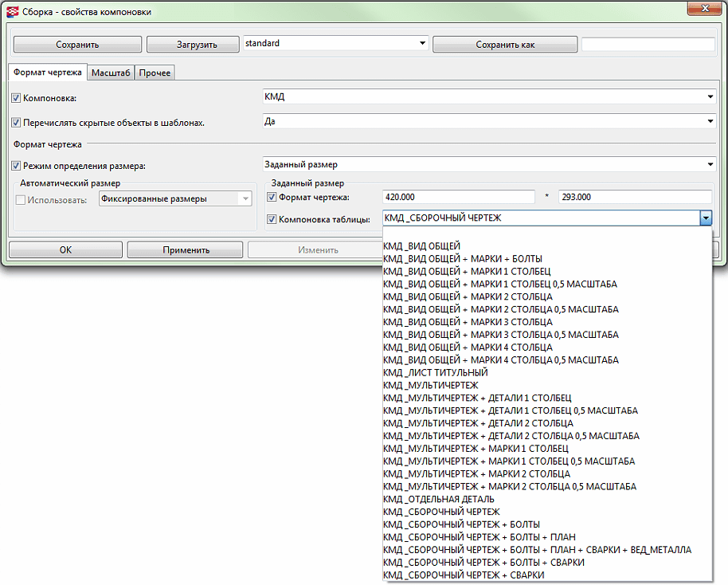The image size is (728, 585).
Task: Collapse the Компоновка таблицы dropdown arrow
Action: pyautogui.click(x=706, y=218)
